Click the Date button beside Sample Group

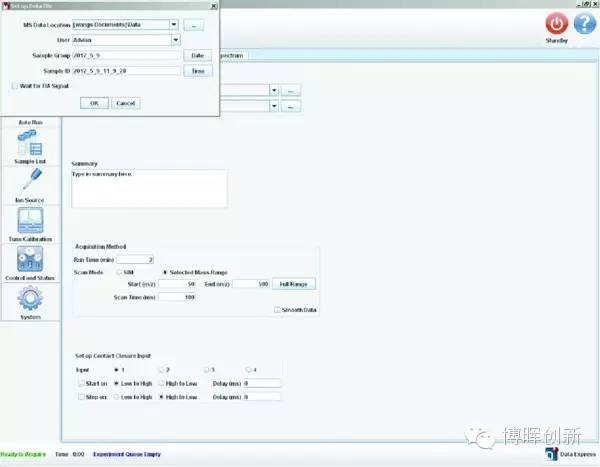click(197, 55)
